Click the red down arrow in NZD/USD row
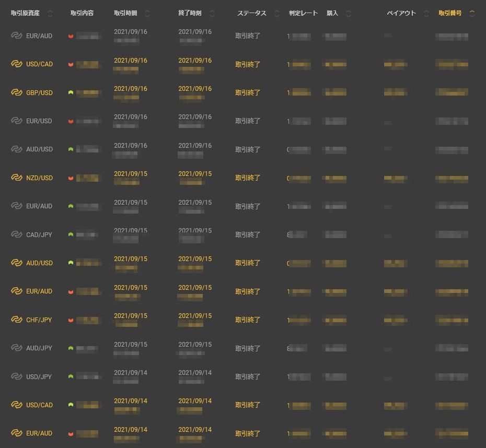486x448 pixels. tap(71, 178)
